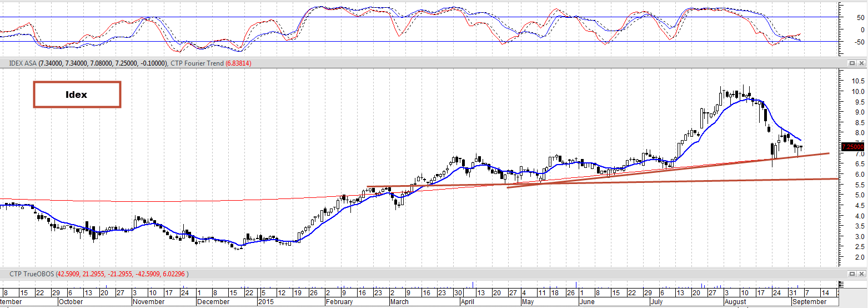868x308 pixels.
Task: Maximize the CTP TrueOBOS indicator pane
Action: (x=852, y=274)
